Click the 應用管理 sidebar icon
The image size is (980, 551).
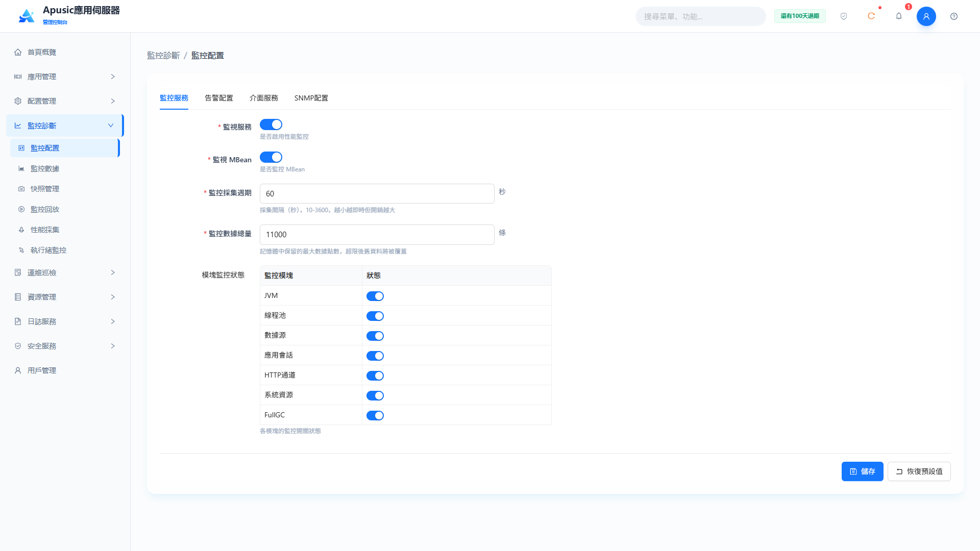point(18,77)
